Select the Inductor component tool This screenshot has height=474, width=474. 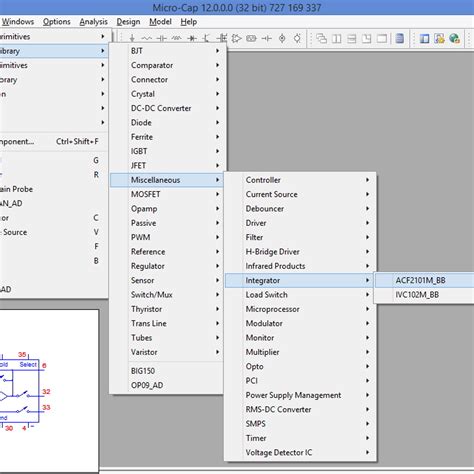[x=177, y=39]
